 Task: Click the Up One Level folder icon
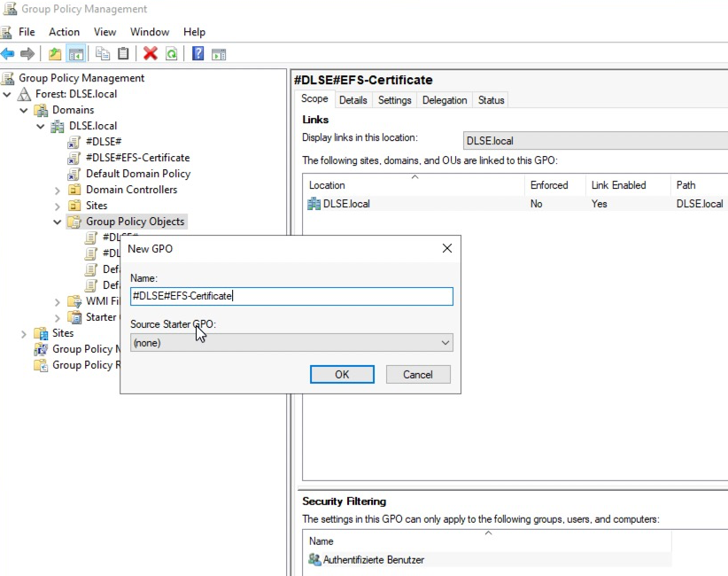coord(56,54)
